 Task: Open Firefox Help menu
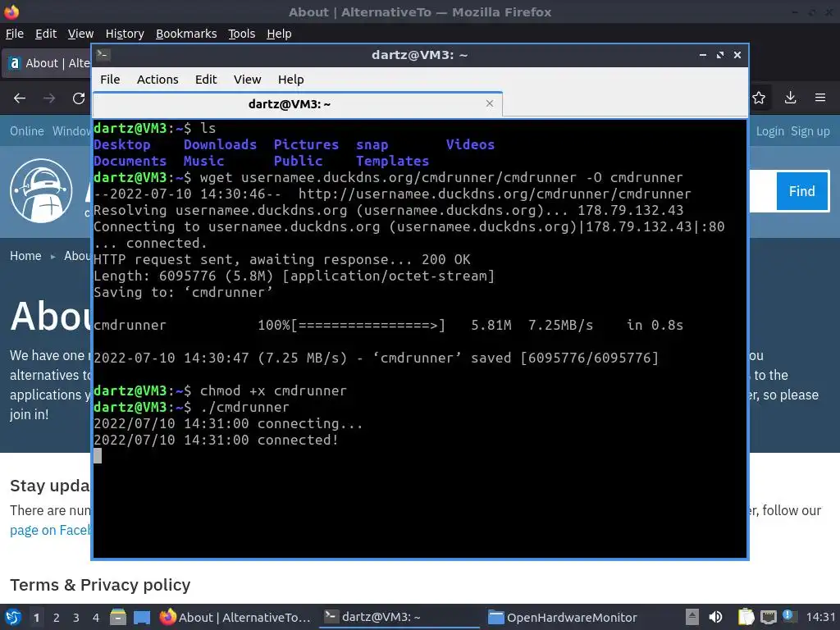point(279,34)
